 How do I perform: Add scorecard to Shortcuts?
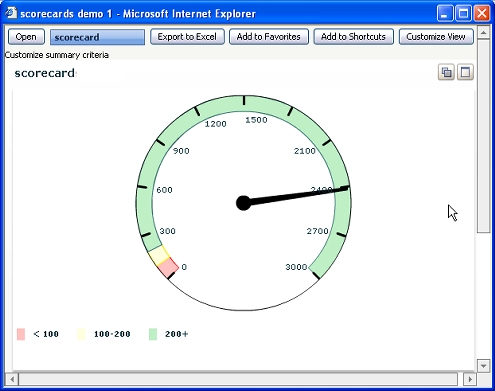(353, 37)
